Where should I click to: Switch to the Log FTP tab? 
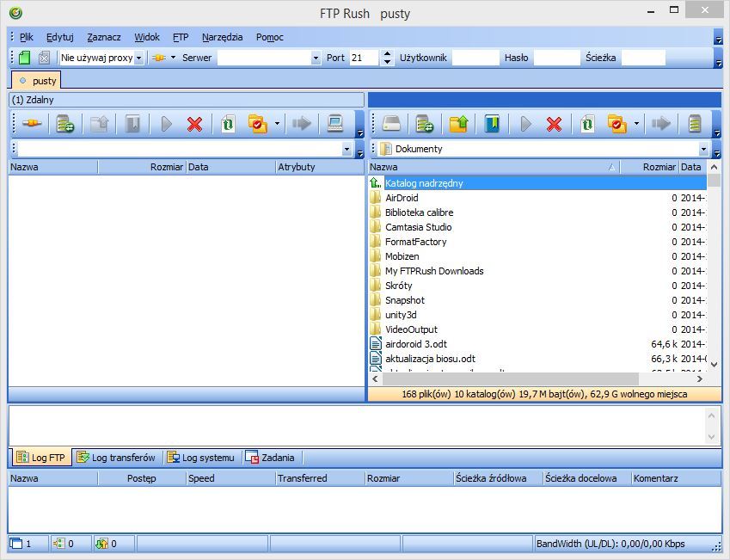click(41, 458)
